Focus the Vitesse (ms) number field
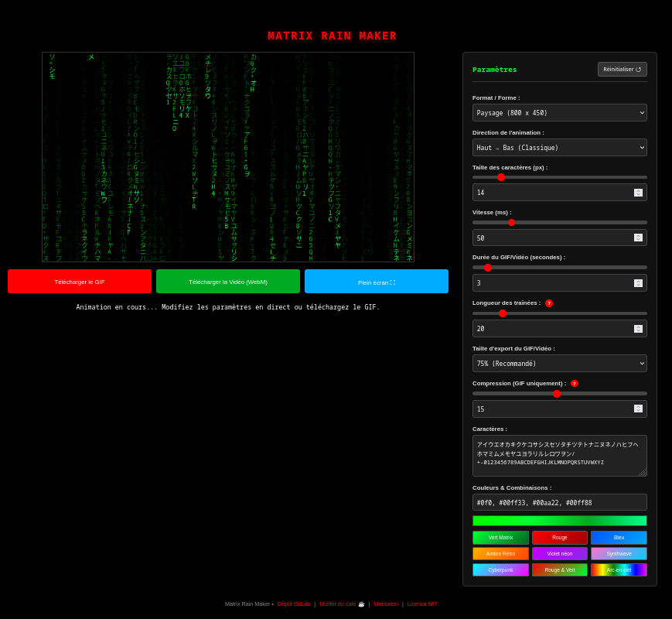This screenshot has width=672, height=619. [560, 238]
